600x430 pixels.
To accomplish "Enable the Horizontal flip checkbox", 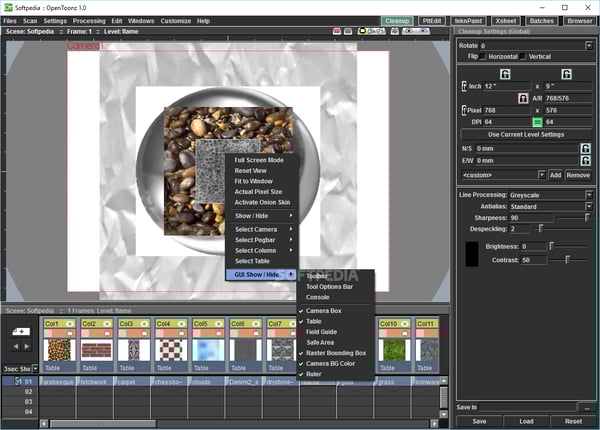I will click(483, 57).
